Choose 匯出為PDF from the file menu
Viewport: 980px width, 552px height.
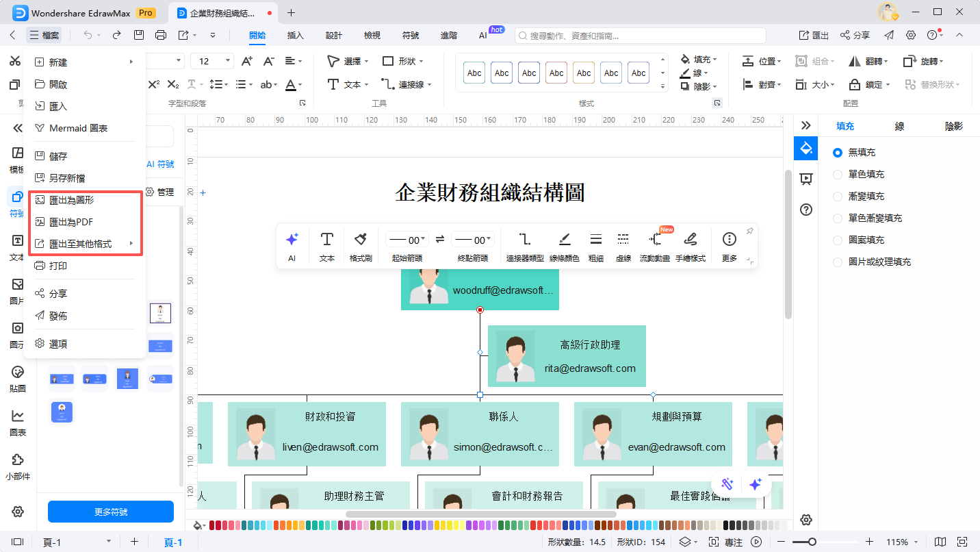[x=72, y=221]
